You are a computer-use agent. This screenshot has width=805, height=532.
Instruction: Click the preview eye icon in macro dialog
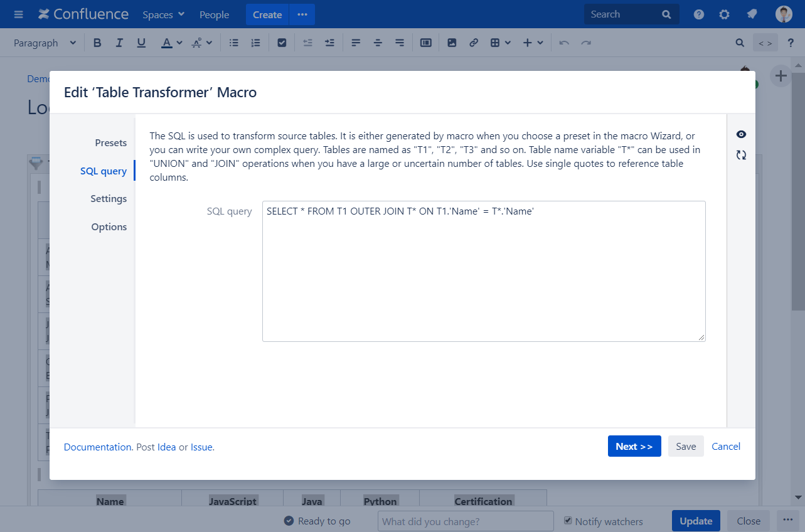tap(741, 134)
